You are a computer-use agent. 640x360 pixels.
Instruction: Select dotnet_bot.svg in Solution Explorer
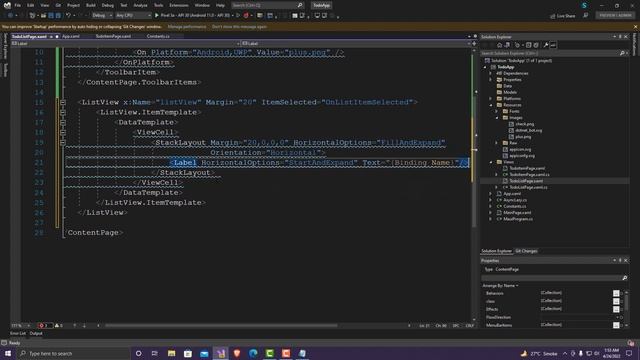[x=529, y=131]
